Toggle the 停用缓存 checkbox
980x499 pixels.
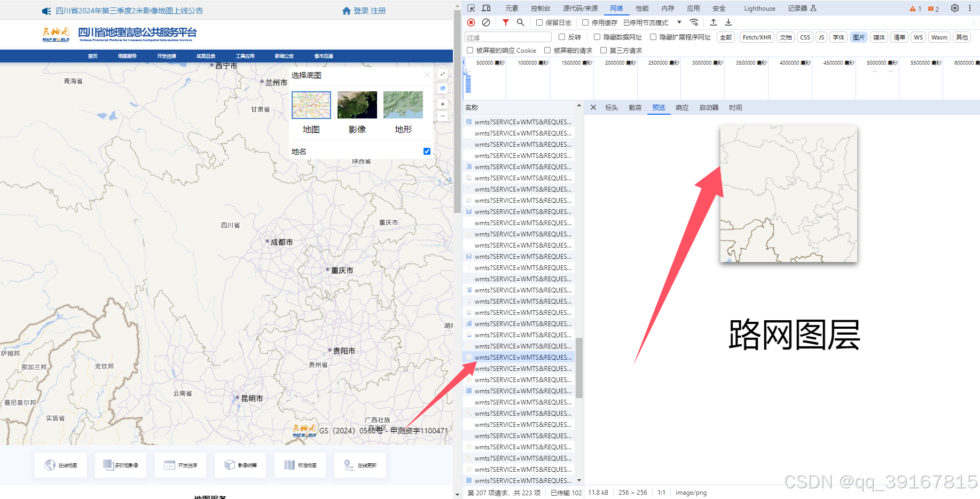pos(585,22)
